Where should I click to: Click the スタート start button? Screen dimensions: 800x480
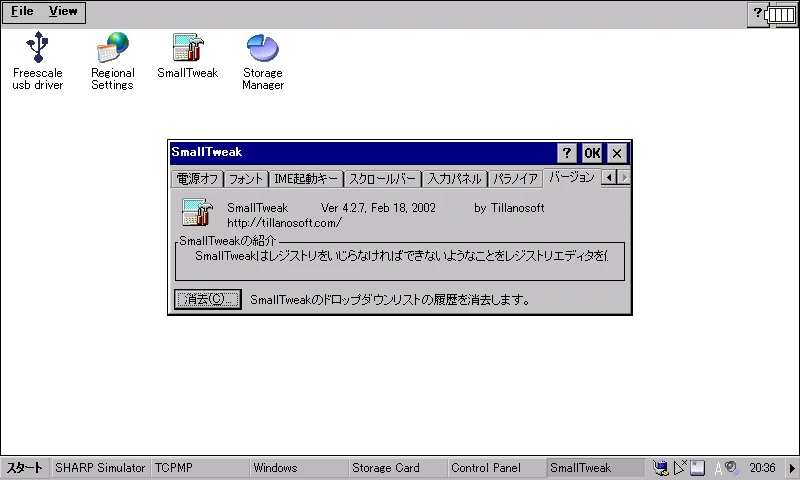click(24, 468)
